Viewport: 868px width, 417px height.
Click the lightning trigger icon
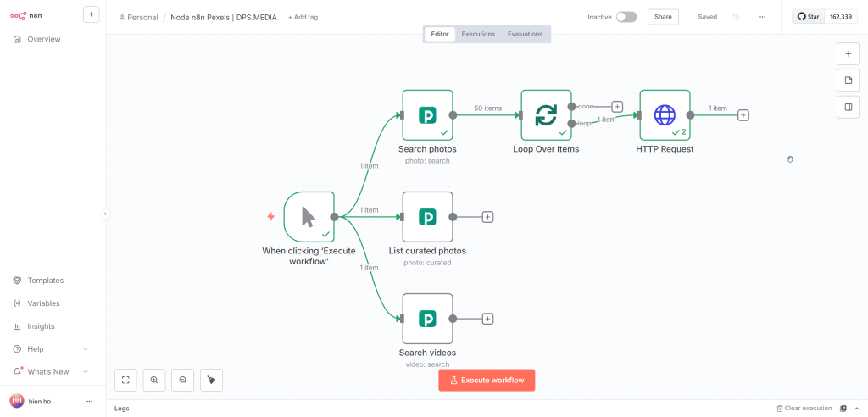270,216
